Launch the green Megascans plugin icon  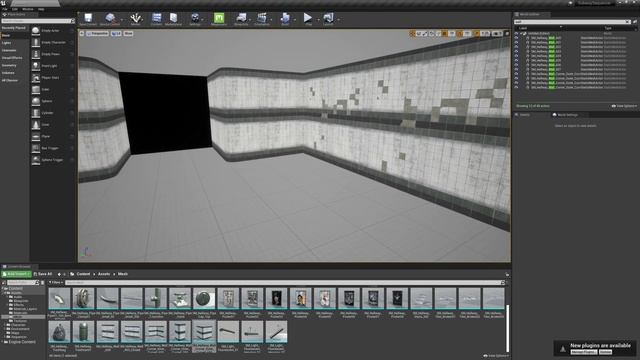point(219,18)
